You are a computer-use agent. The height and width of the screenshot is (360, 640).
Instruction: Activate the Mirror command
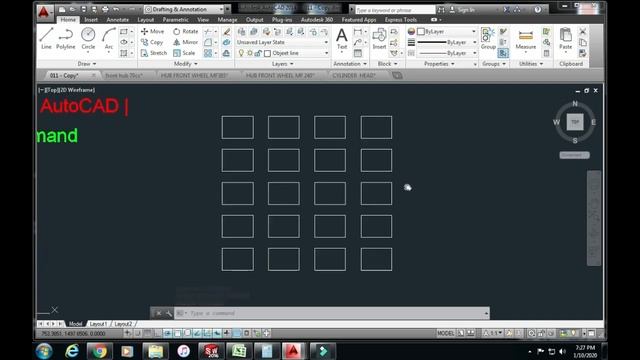[185, 42]
